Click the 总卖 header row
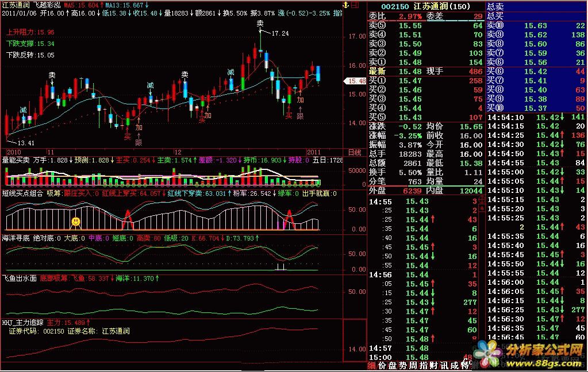The width and height of the screenshot is (588, 372). tap(536, 6)
